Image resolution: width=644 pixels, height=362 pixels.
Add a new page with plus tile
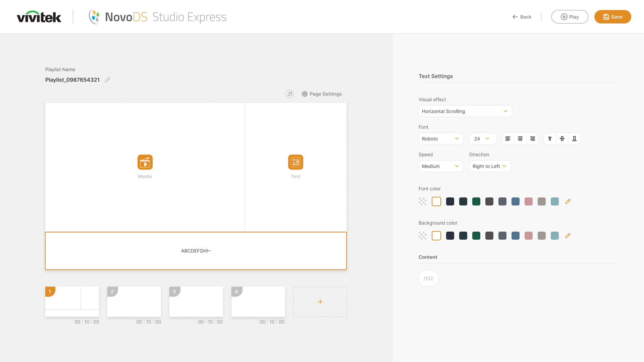click(320, 302)
